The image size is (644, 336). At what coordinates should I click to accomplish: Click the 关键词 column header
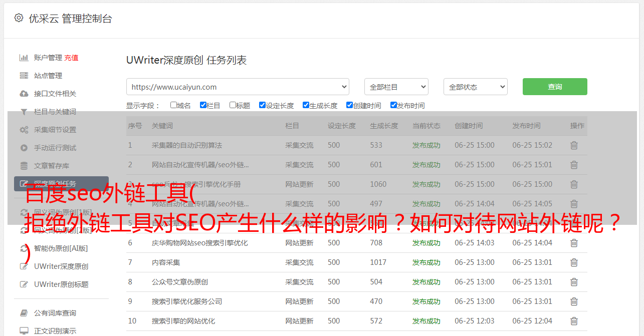tap(162, 126)
